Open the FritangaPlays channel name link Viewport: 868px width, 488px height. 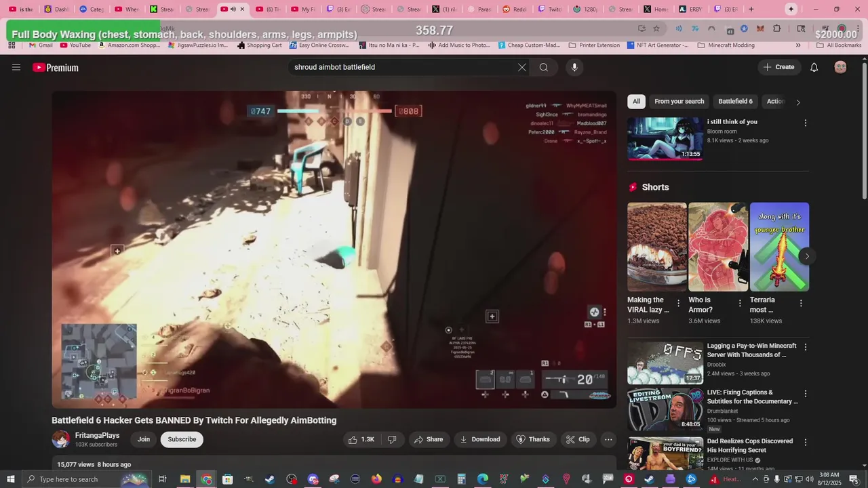(x=97, y=435)
